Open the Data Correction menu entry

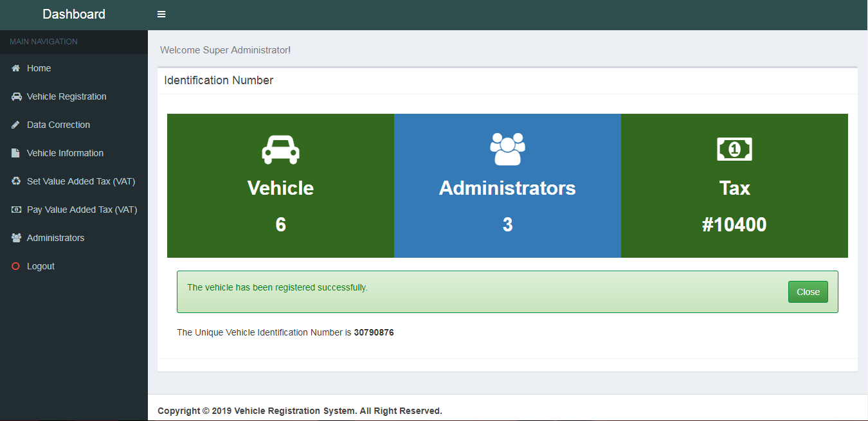59,125
